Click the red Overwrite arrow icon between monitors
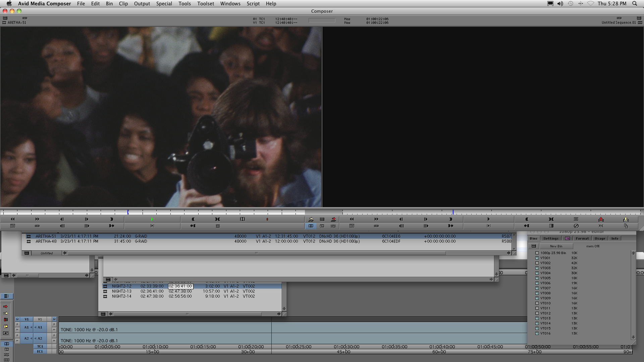 (x=333, y=219)
